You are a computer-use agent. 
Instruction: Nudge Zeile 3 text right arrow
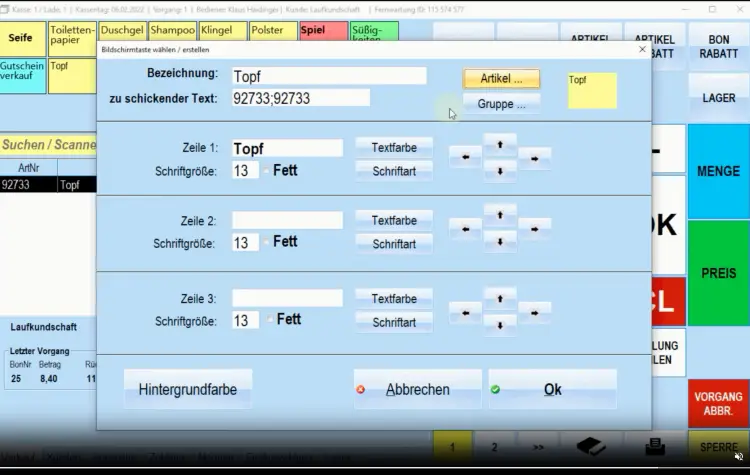pos(534,313)
